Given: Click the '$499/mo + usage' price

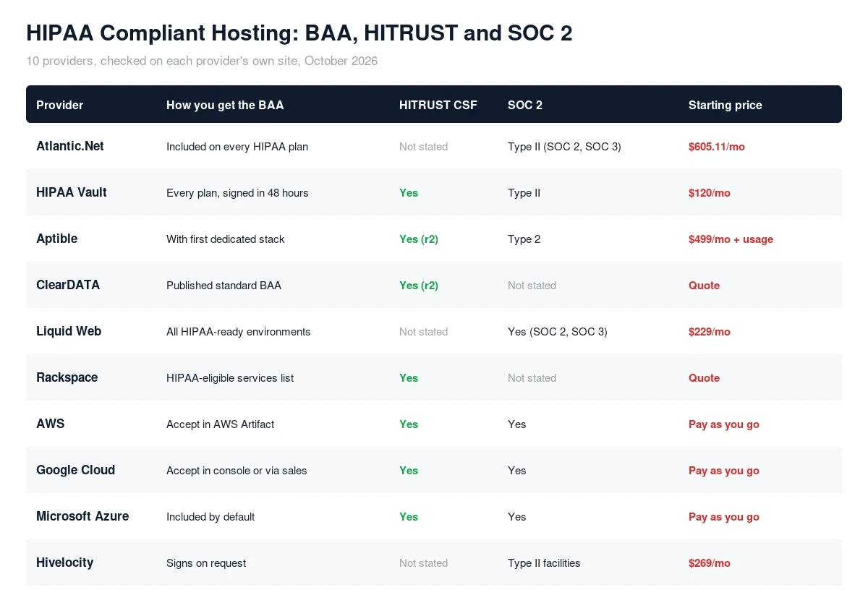Looking at the screenshot, I should [731, 239].
